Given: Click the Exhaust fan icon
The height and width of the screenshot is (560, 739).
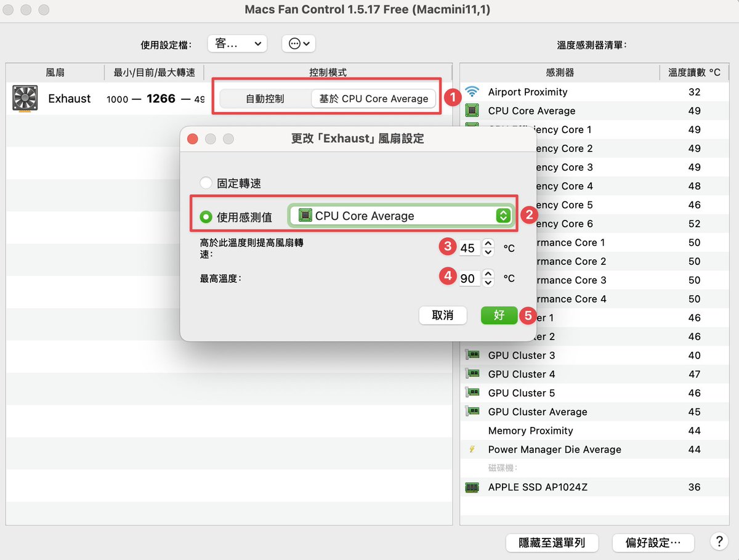Looking at the screenshot, I should tap(25, 99).
